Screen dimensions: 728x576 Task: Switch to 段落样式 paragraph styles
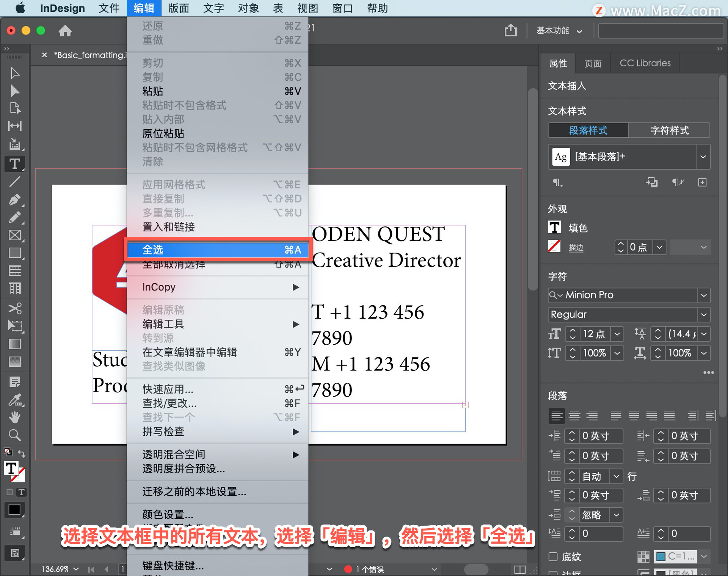click(x=588, y=130)
